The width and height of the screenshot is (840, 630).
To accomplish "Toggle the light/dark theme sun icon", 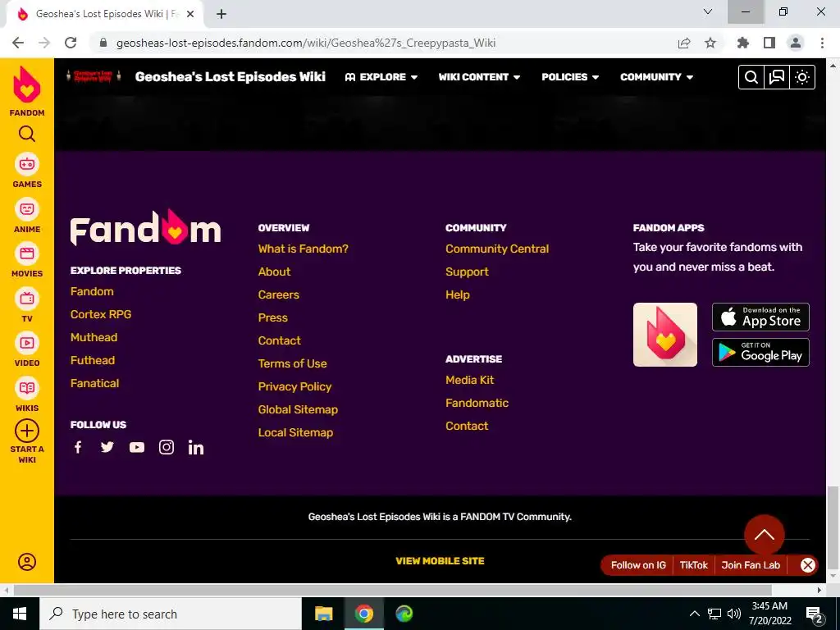I will click(x=802, y=77).
